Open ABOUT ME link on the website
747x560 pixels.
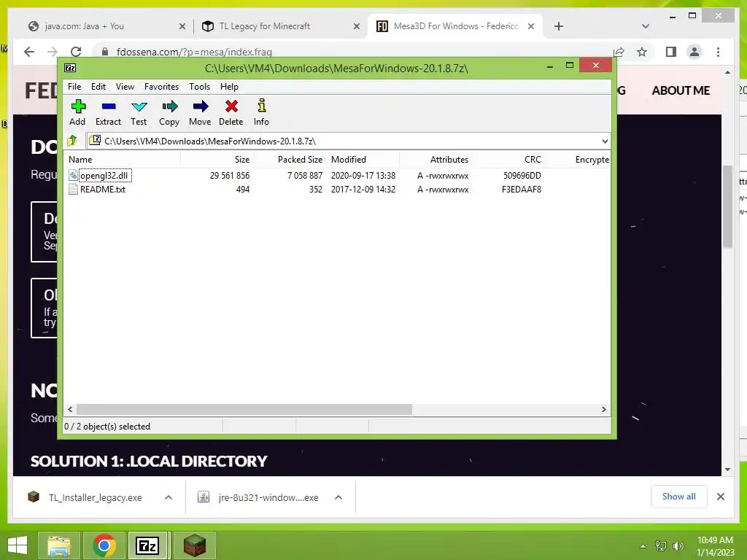pyautogui.click(x=681, y=90)
